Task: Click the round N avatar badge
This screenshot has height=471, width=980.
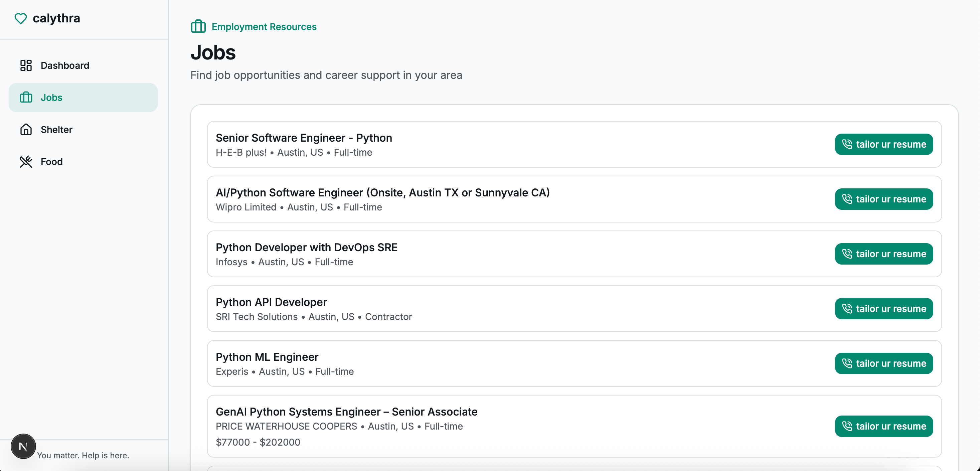Action: (x=23, y=446)
